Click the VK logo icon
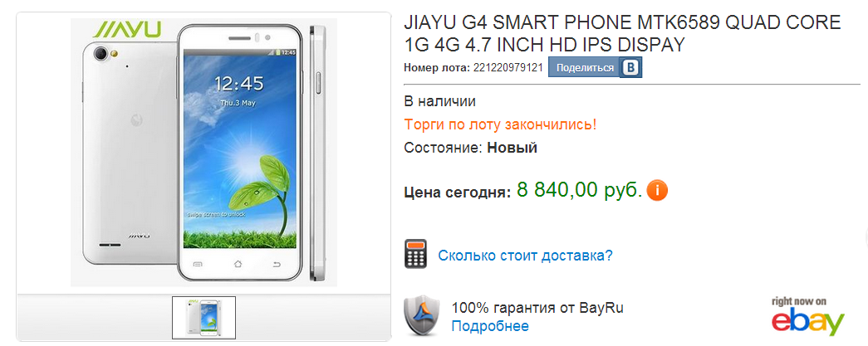 click(630, 67)
